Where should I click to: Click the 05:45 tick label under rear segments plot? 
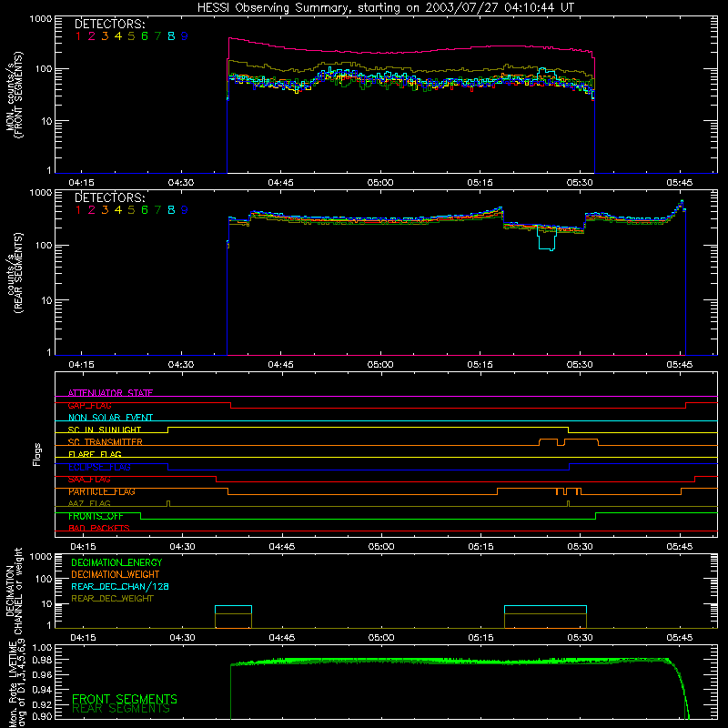click(x=679, y=365)
